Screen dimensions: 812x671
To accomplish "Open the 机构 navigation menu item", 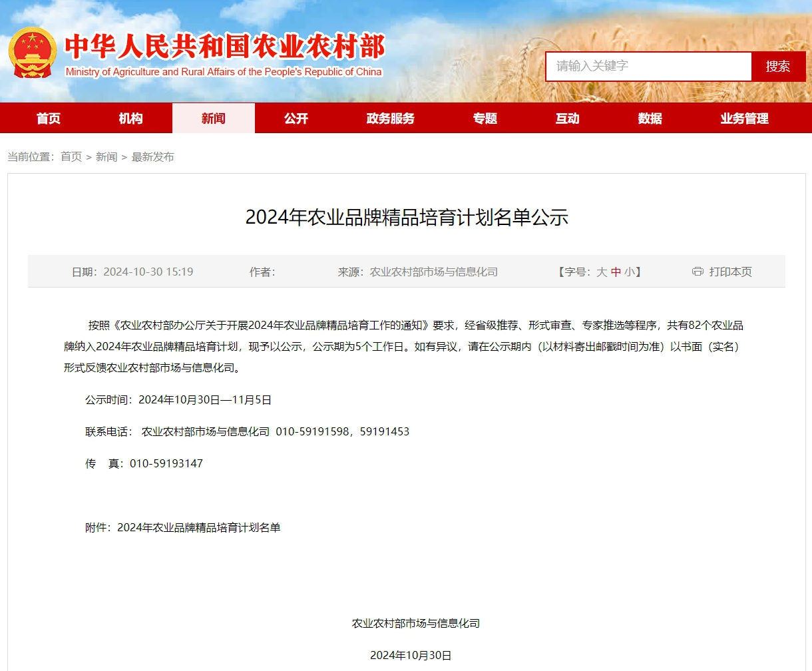I will [131, 118].
